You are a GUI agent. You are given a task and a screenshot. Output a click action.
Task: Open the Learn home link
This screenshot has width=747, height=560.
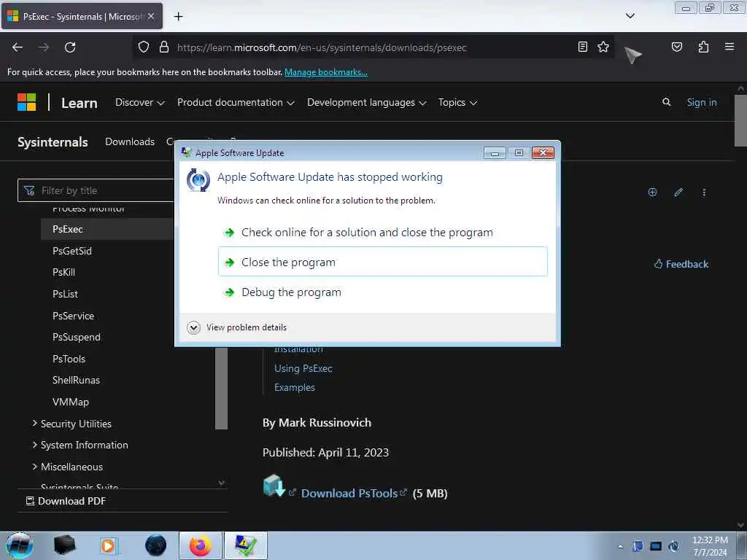click(79, 103)
